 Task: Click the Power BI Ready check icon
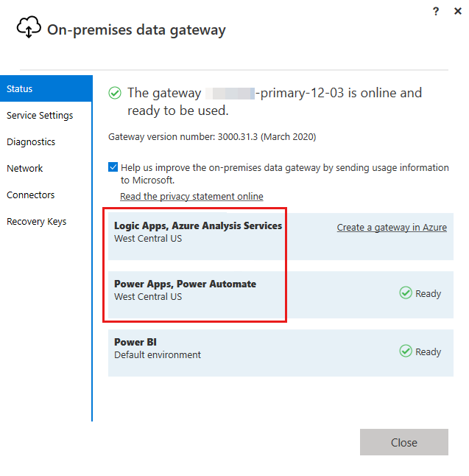pyautogui.click(x=406, y=351)
